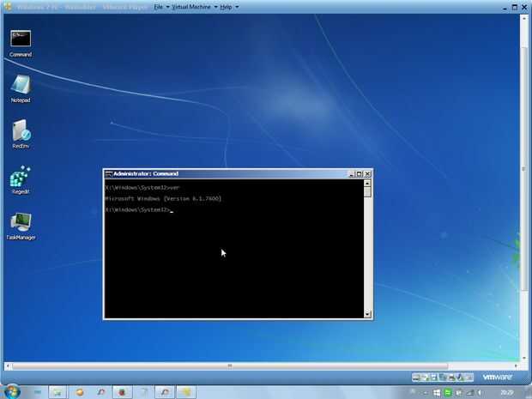Screen dimensions: 532x399
Task: Click the green icon in system tray
Action: tap(448, 393)
